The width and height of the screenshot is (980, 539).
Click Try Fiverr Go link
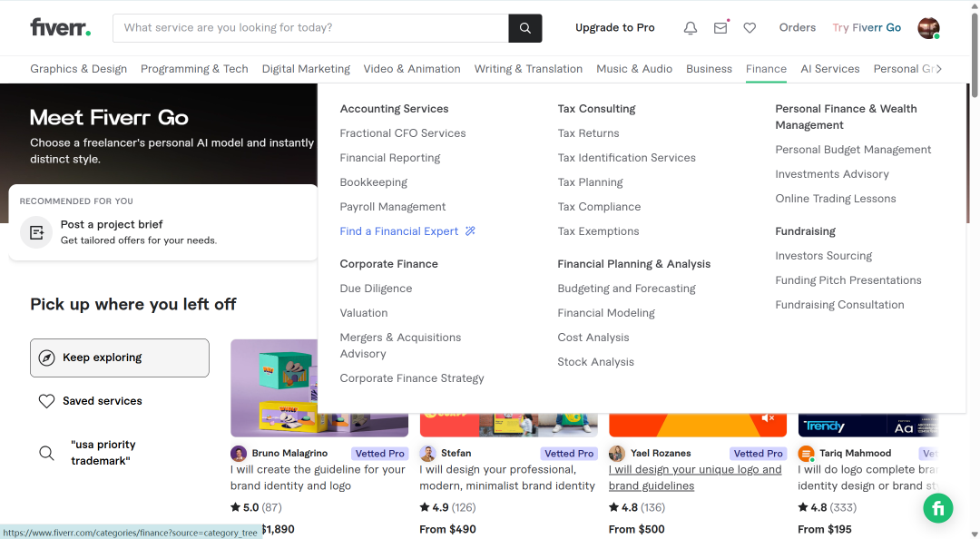pyautogui.click(x=867, y=27)
